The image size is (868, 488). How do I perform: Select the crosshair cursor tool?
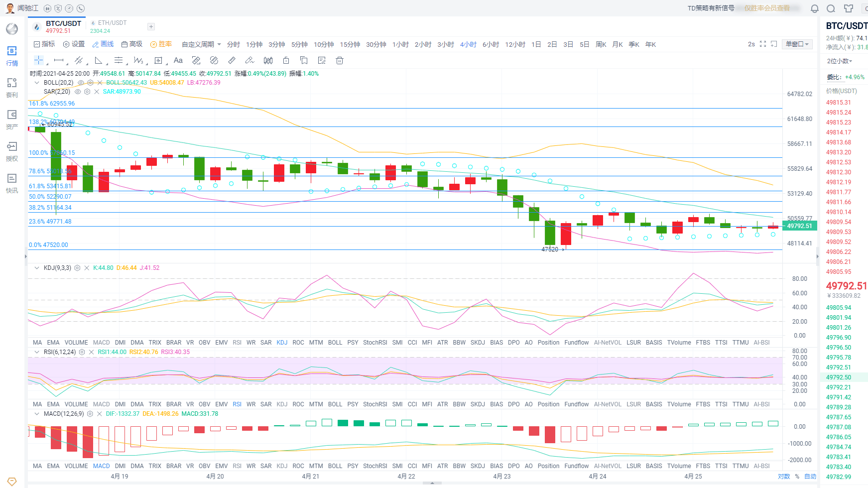38,60
